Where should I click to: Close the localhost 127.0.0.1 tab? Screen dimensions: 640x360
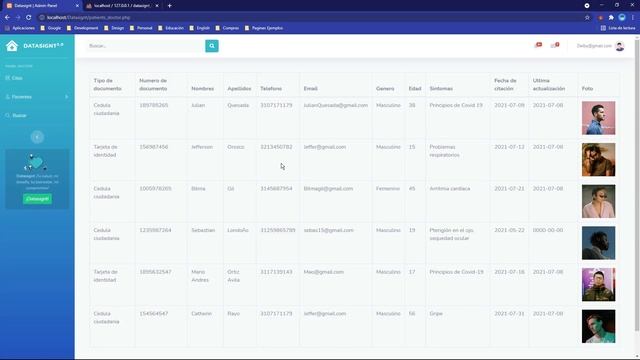tap(157, 6)
